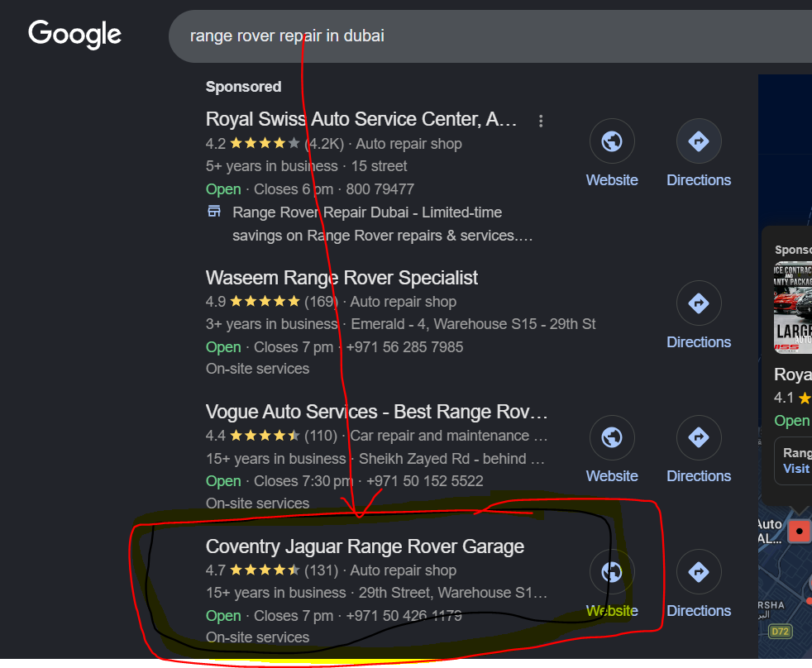This screenshot has height=668, width=812.
Task: Click Coventry Jaguar Directions arrow icon
Action: 699,571
